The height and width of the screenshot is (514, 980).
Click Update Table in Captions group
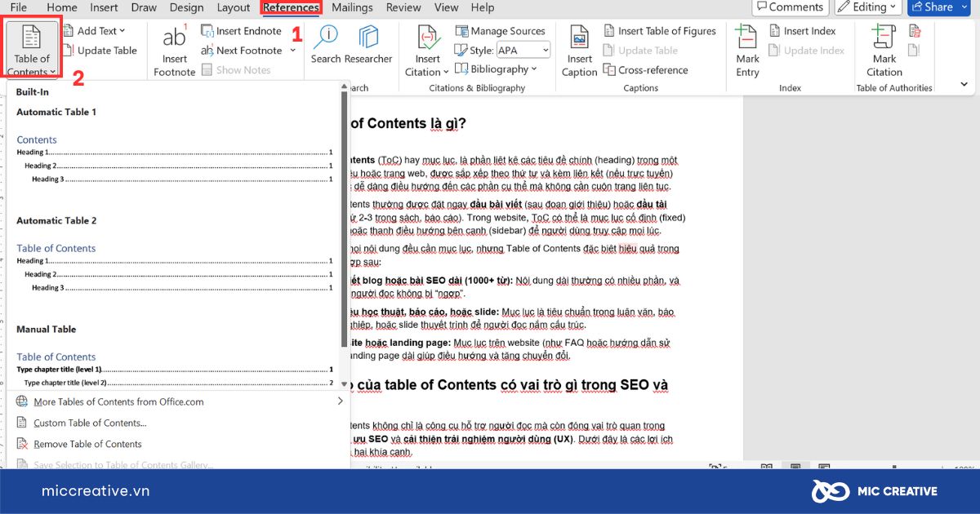click(x=641, y=51)
